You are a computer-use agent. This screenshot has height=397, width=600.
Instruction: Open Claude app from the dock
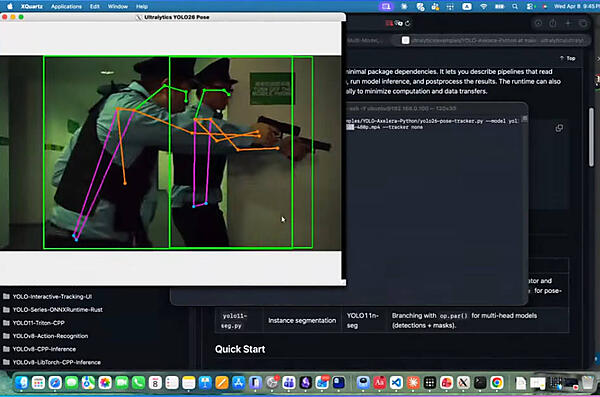point(413,382)
